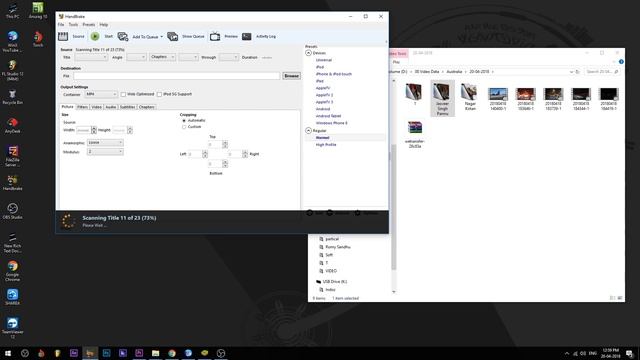The width and height of the screenshot is (640, 360).
Task: Open the Title dropdown
Action: [x=91, y=58]
